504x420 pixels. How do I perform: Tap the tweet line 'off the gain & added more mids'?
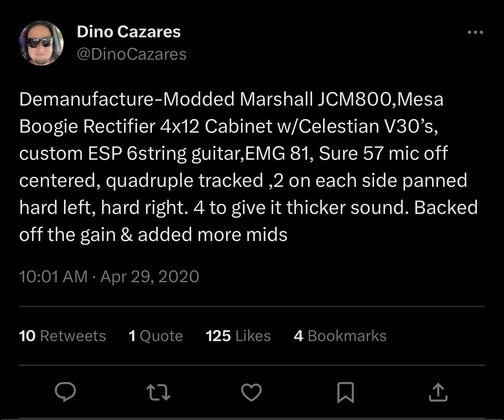[x=153, y=235]
